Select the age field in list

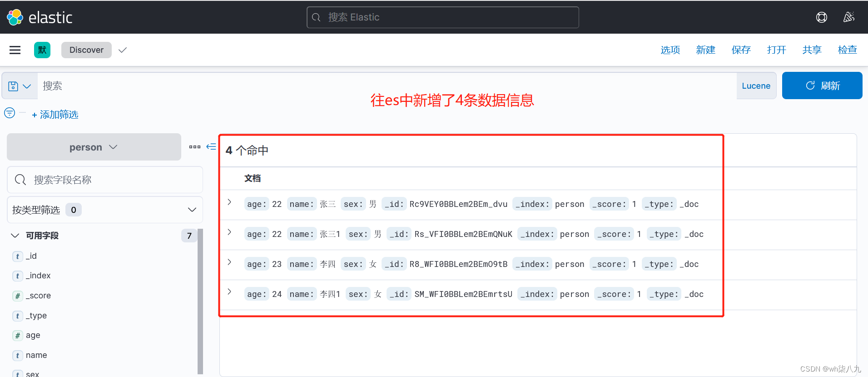(x=33, y=335)
